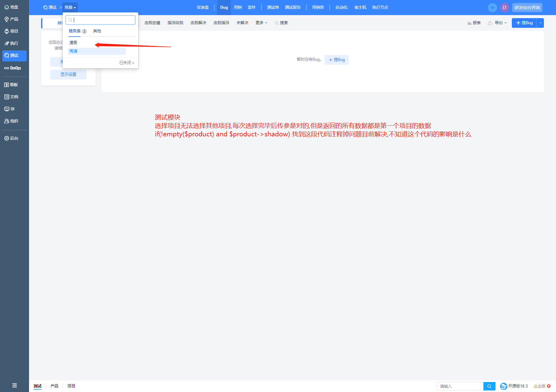This screenshot has width=556, height=392.
Task: Click the 报表 chart icon
Action: (474, 23)
